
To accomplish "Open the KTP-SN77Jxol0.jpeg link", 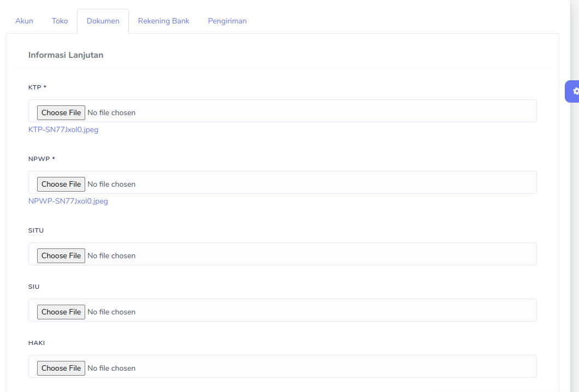I will [x=63, y=129].
